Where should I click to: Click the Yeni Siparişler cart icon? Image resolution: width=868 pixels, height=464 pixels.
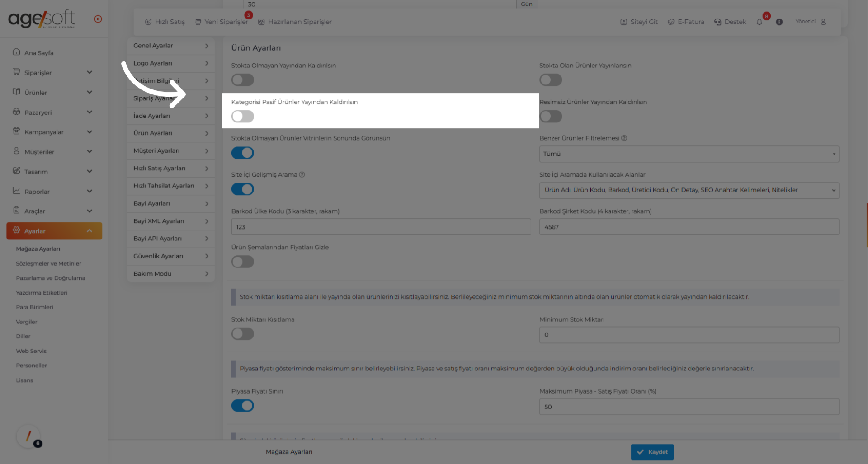pyautogui.click(x=198, y=22)
